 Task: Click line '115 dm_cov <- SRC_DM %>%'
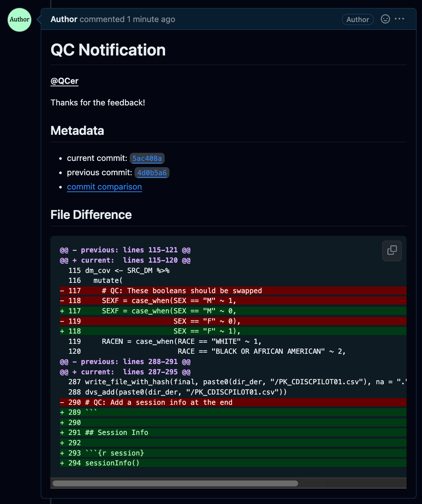pos(119,271)
